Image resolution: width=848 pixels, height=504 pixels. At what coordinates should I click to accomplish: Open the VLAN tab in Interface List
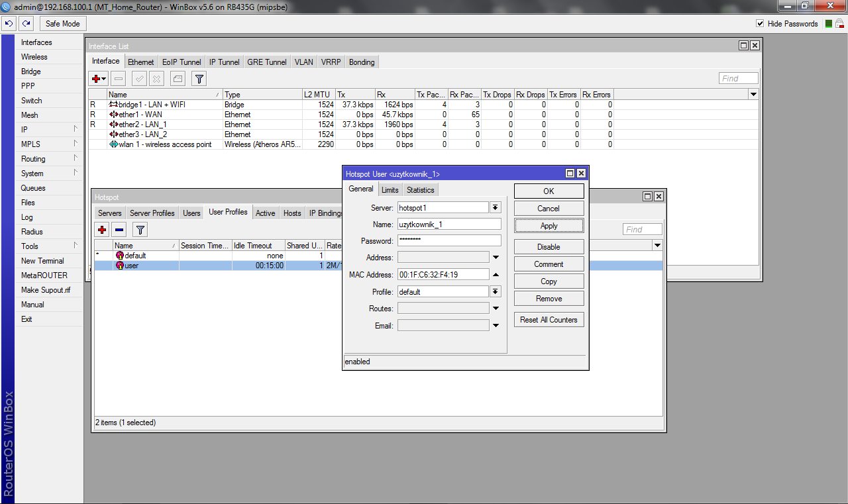click(304, 62)
